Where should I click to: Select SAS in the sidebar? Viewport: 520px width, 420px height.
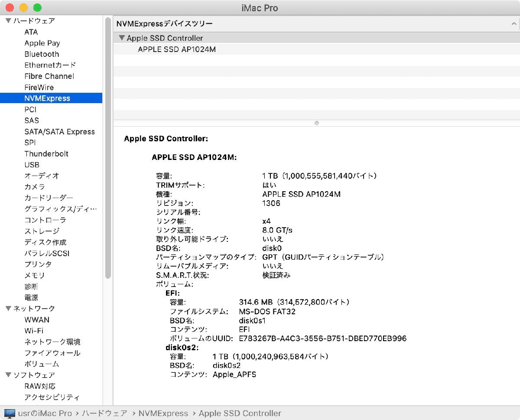tap(32, 120)
